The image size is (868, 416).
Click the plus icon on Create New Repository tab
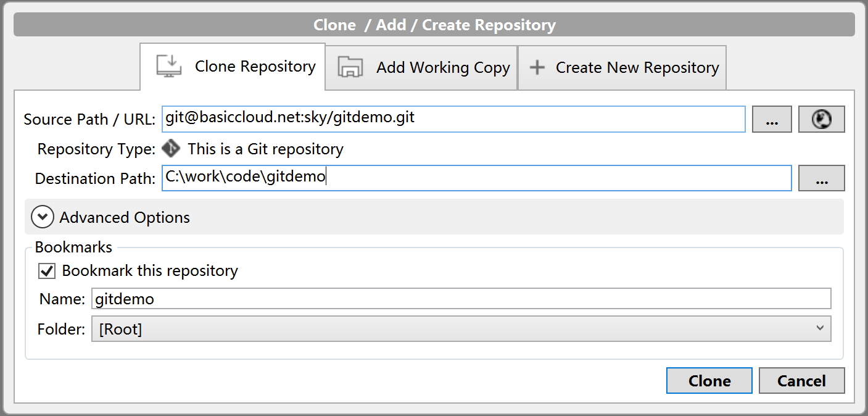(x=537, y=67)
